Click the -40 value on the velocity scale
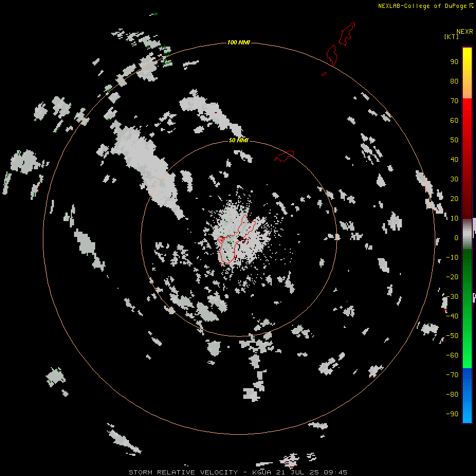476x476 pixels. (x=452, y=316)
